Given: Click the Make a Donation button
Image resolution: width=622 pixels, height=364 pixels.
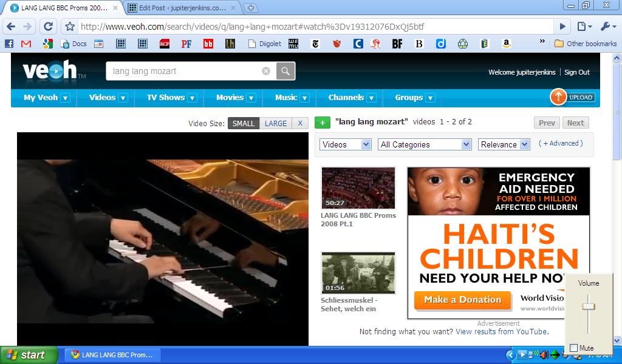Looking at the screenshot, I should 462,300.
